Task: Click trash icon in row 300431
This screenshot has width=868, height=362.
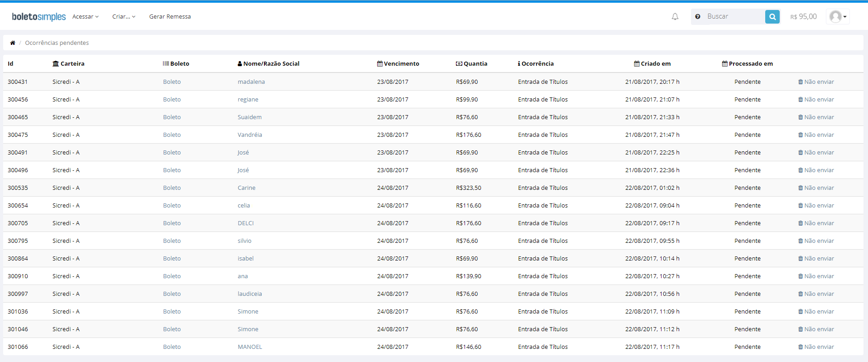Action: [x=801, y=82]
